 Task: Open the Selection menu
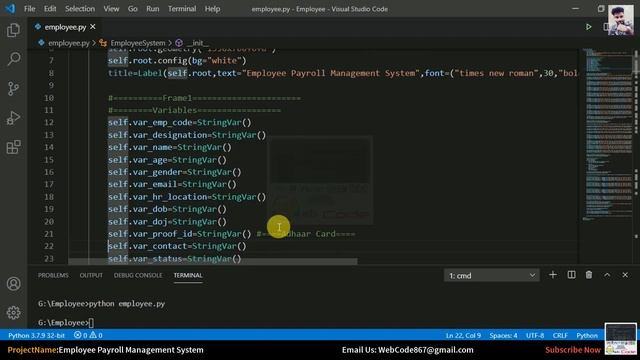click(80, 9)
